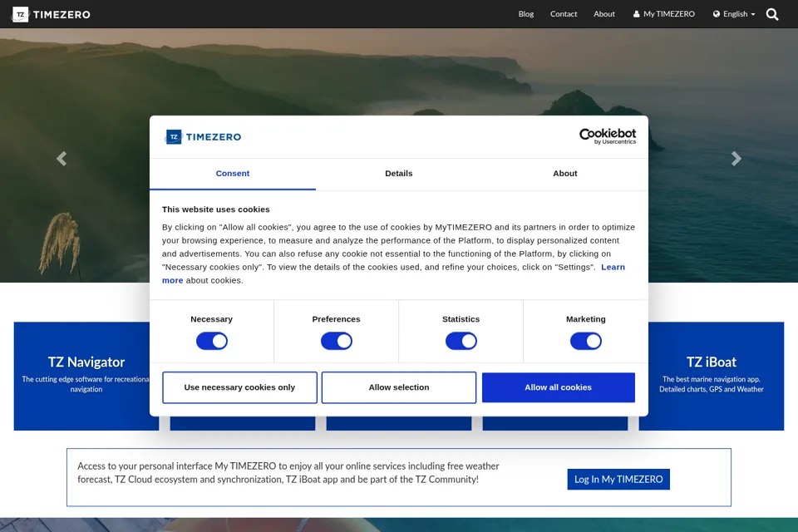Advance to next carousel slide arrow
Image resolution: width=798 pixels, height=532 pixels.
click(x=736, y=159)
